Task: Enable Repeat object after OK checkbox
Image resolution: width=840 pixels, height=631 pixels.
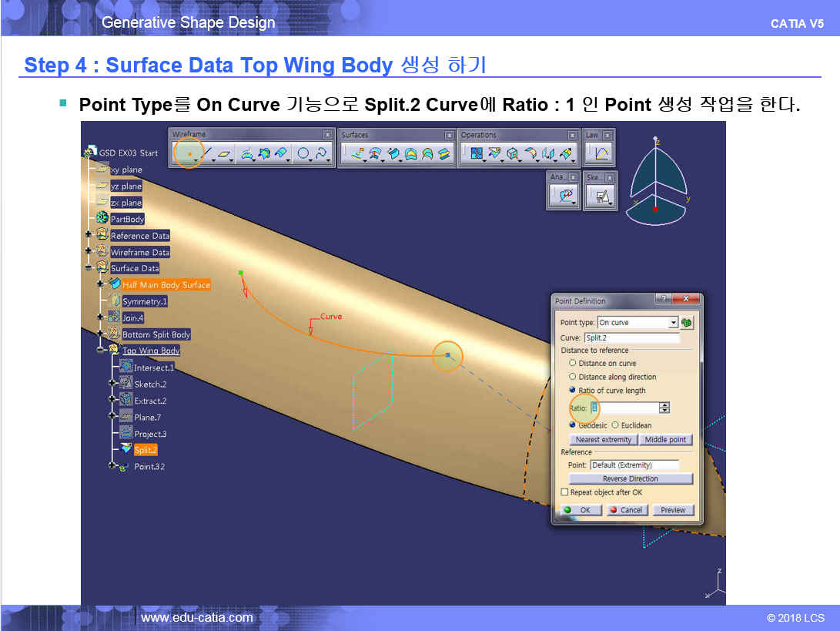Action: 565,492
